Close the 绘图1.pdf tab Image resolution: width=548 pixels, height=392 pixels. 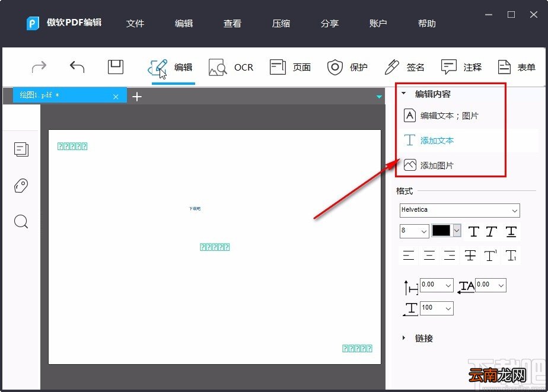point(116,97)
